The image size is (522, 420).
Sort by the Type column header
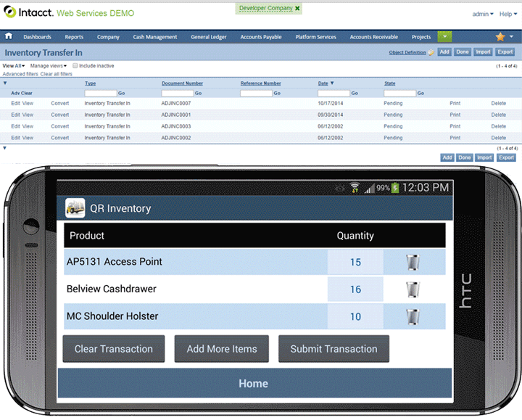pos(90,83)
